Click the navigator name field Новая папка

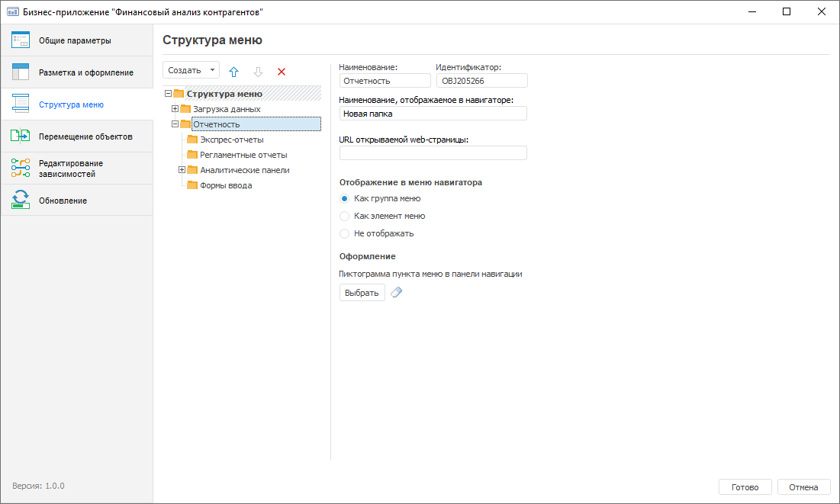(x=433, y=114)
